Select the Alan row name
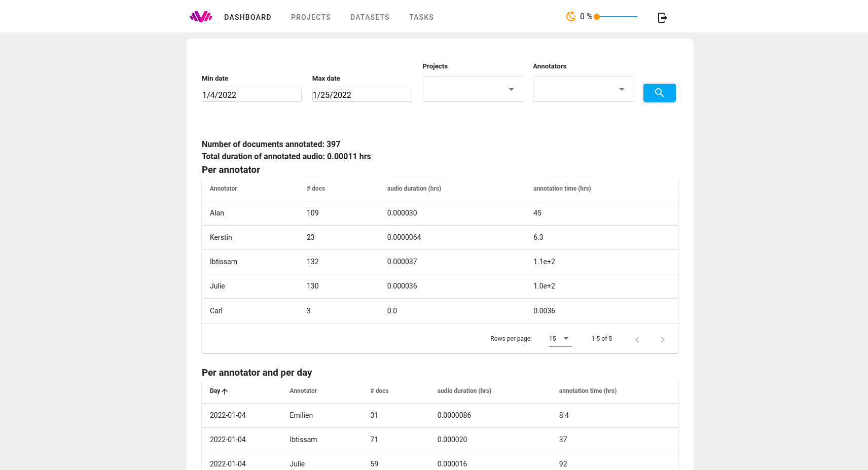Screen dimensions: 868x470 217,213
